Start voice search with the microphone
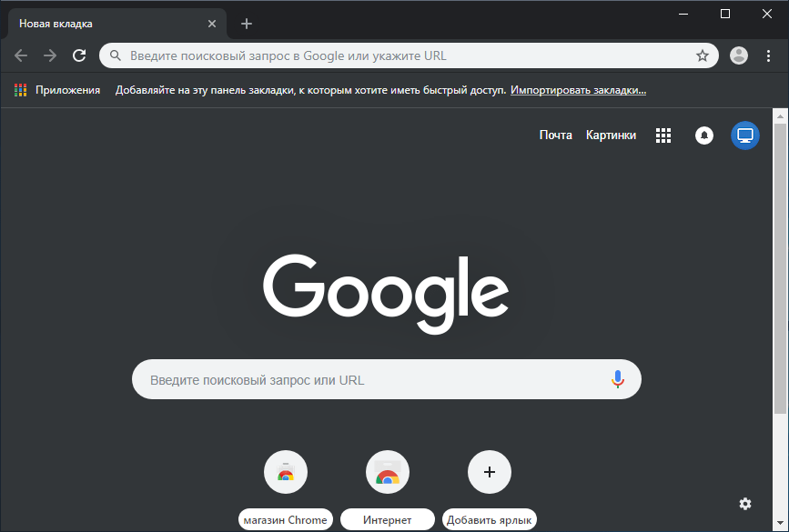Screen dimensions: 789x532 click(617, 379)
